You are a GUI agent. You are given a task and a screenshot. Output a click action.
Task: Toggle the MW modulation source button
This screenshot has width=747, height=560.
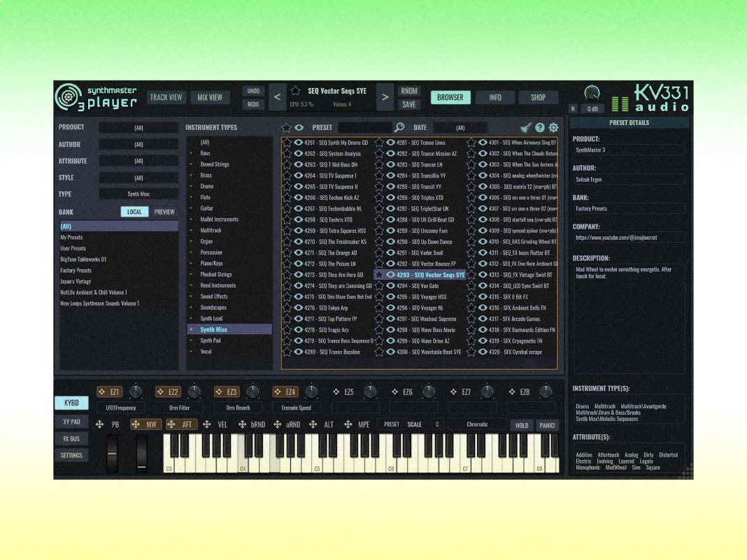coord(145,424)
